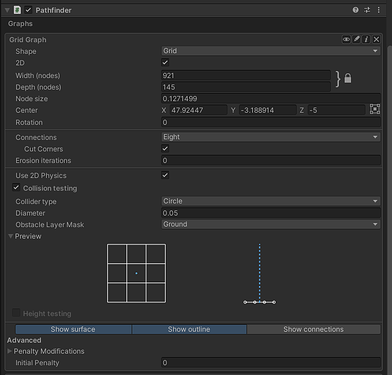Screen dimensions: 392x375
Task: Enable the Show connections button
Action: pos(313,329)
